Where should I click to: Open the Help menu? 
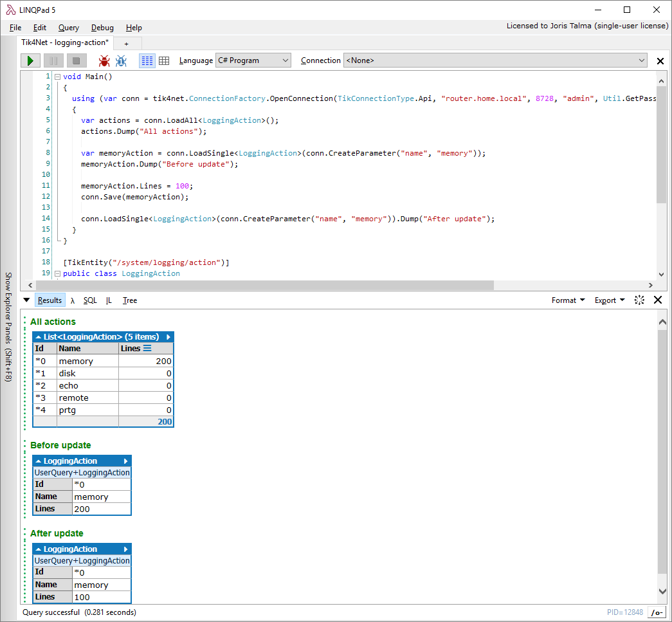click(134, 28)
